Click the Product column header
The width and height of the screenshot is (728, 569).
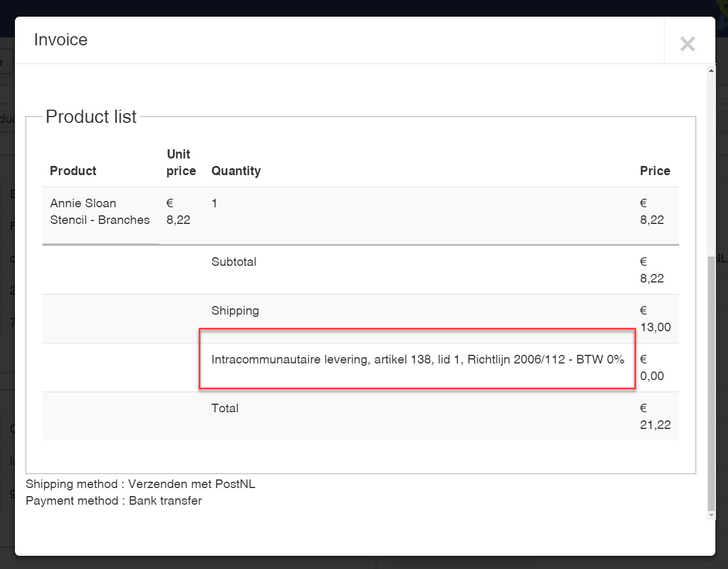click(73, 171)
